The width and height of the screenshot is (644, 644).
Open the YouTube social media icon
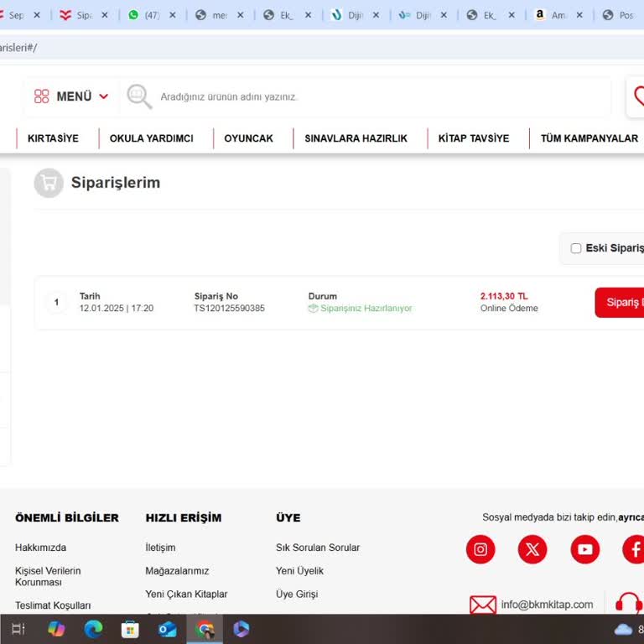(585, 549)
